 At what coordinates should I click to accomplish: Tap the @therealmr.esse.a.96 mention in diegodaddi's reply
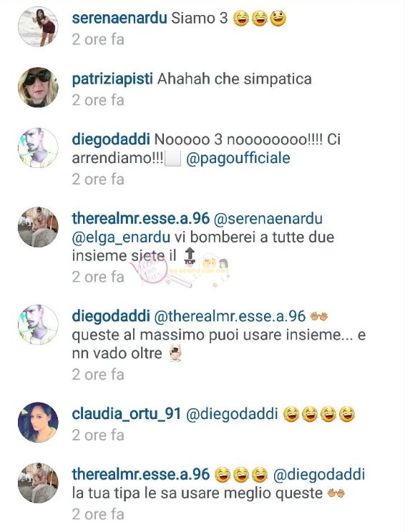pyautogui.click(x=230, y=317)
